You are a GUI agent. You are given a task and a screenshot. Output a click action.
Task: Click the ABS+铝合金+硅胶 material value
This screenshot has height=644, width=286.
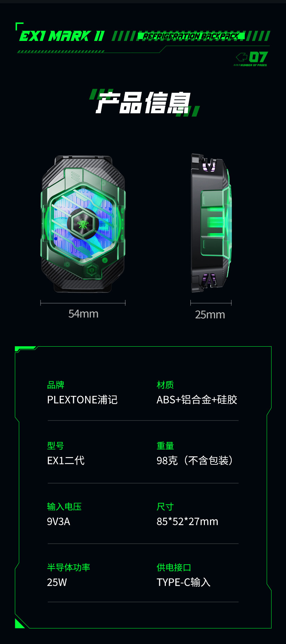coord(197,400)
